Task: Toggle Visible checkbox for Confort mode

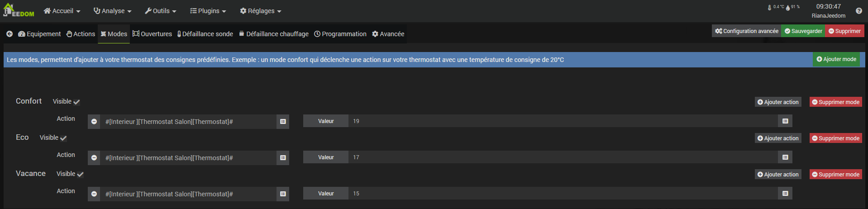Action: [76, 102]
